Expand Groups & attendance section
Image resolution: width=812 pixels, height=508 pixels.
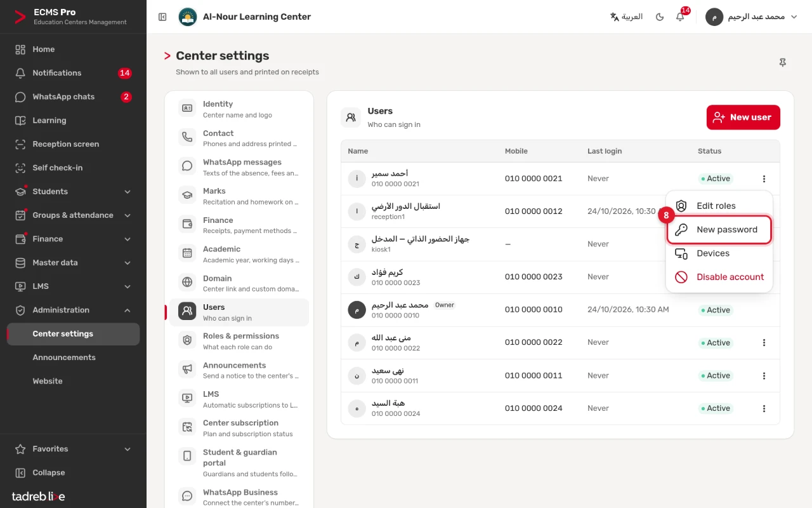tap(73, 215)
